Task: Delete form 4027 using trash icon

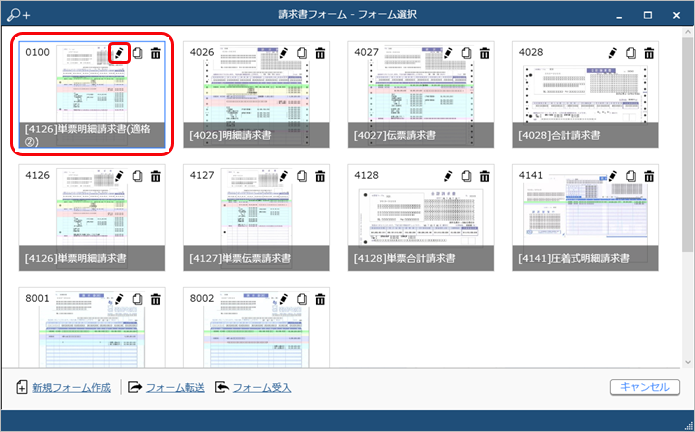Action: pyautogui.click(x=484, y=53)
